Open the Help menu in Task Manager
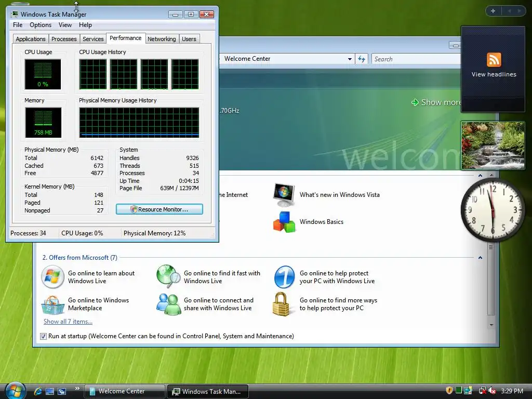This screenshot has height=399, width=532. (85, 25)
